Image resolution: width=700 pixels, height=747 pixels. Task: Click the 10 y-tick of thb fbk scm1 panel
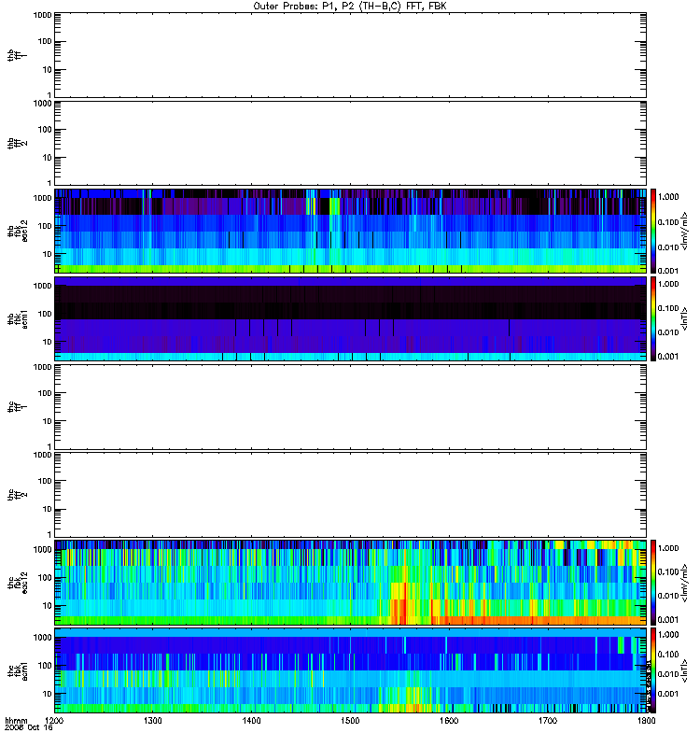point(48,342)
